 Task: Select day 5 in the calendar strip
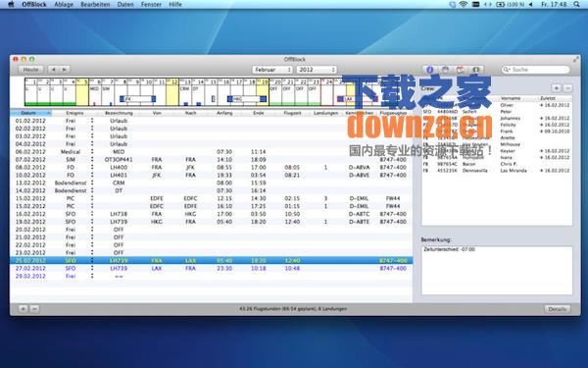tap(82, 92)
